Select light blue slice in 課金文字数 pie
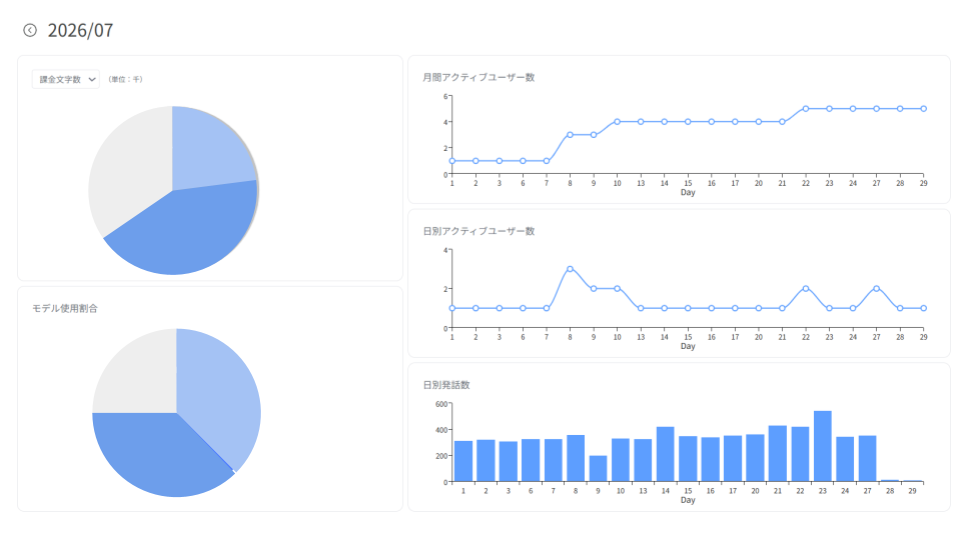Screen dimensions: 960x540 [x=208, y=153]
